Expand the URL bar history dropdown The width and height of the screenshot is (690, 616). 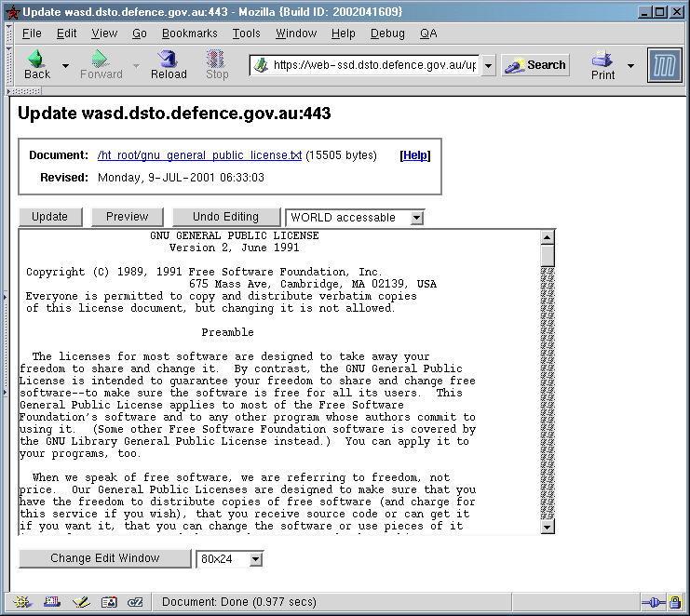point(488,65)
